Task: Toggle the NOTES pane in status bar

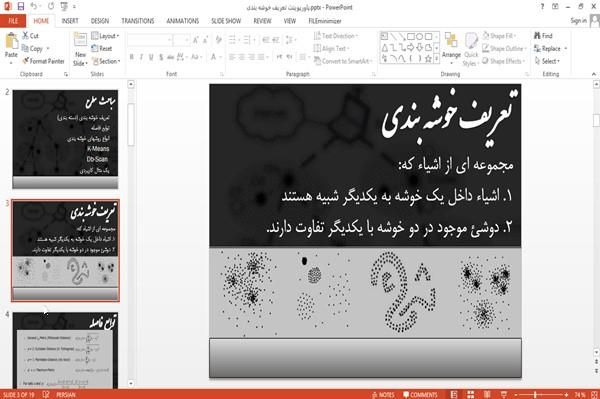Action: tap(383, 394)
